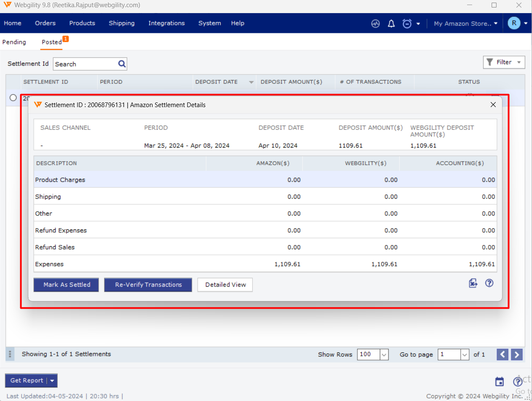Click the scheduler alarm clock icon
Screen dimensions: 532x401
pyautogui.click(x=407, y=24)
